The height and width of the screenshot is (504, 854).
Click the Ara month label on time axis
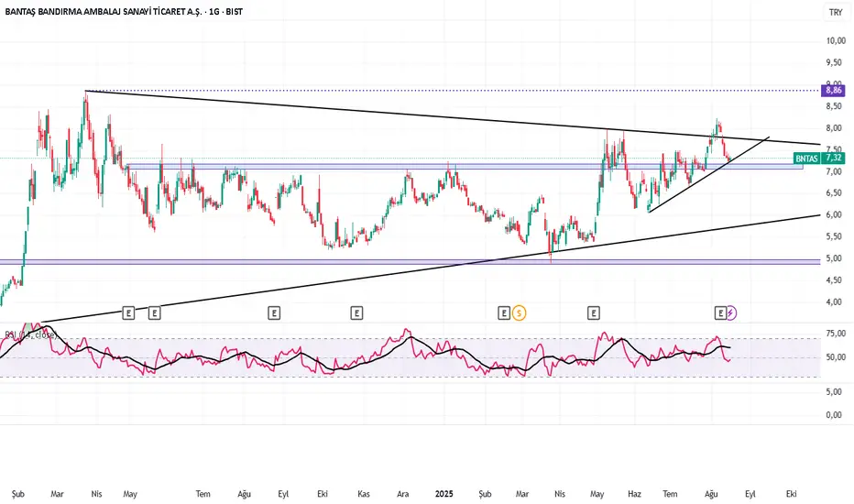click(402, 494)
